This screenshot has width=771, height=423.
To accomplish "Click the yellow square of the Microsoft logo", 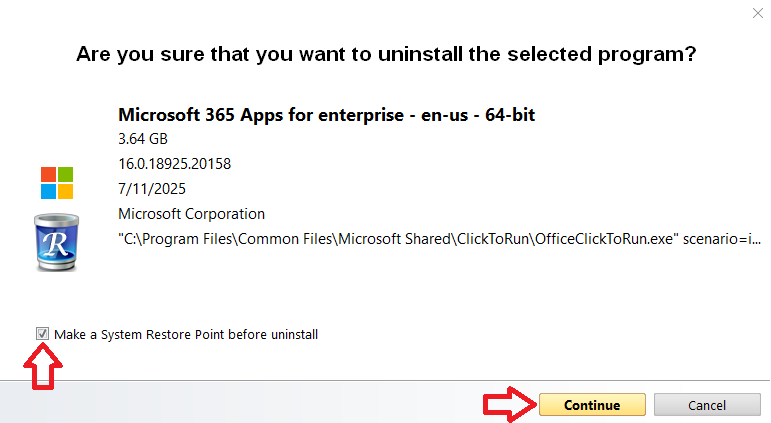I will 65,191.
